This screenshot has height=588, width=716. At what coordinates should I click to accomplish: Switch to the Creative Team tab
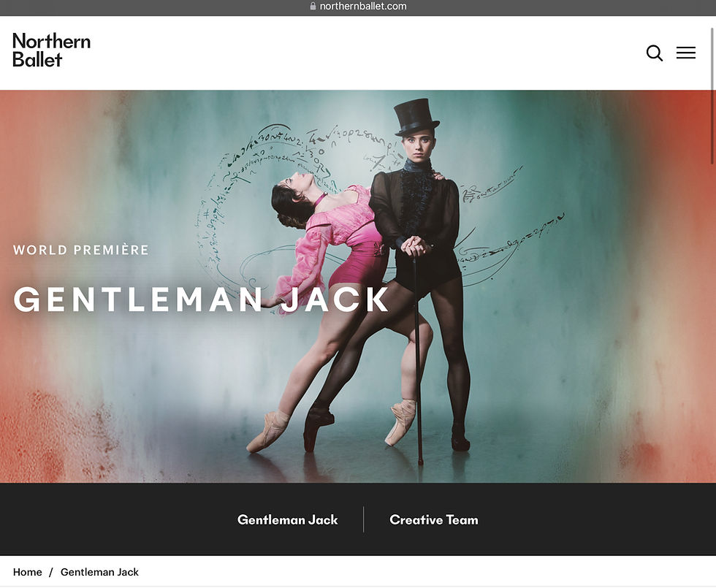(434, 519)
